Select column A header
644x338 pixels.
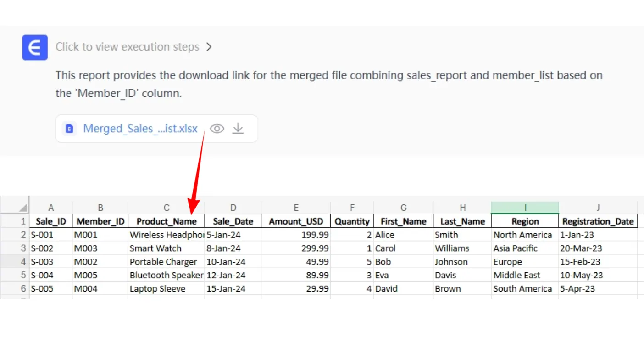point(50,208)
